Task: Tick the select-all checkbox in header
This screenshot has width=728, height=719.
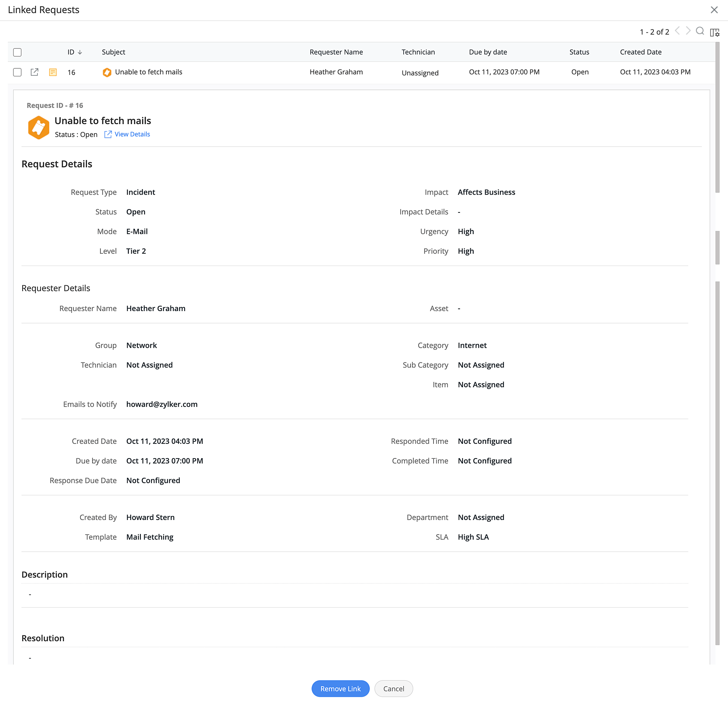Action: (x=17, y=52)
